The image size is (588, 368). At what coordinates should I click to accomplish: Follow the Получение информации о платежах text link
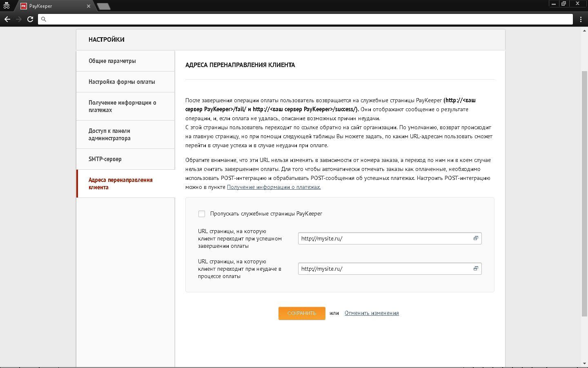tap(274, 187)
